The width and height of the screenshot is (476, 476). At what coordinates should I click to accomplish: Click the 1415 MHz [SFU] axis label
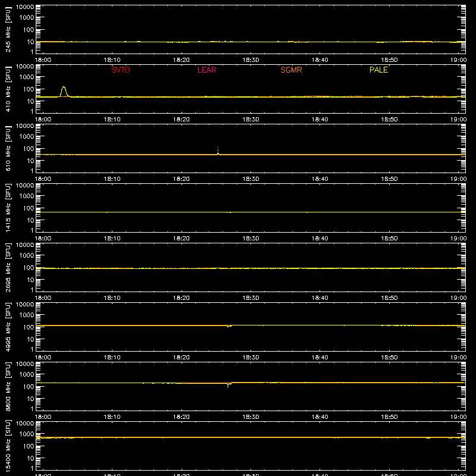pos(8,208)
